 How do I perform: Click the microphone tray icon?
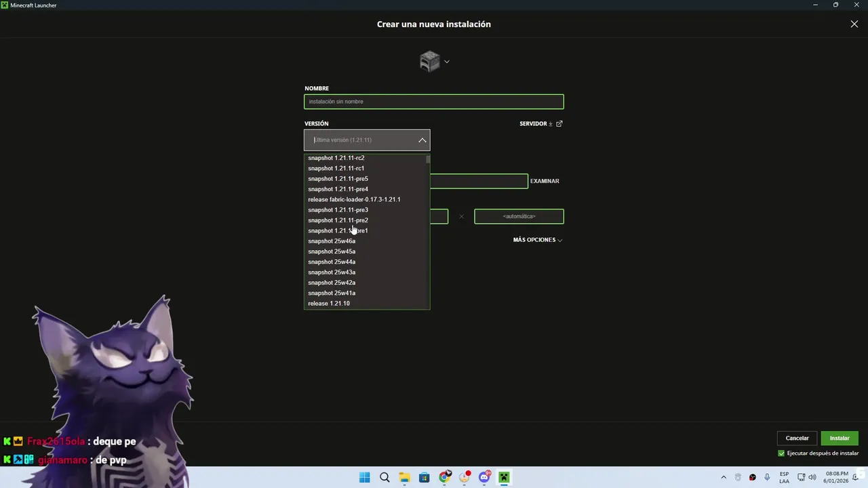[767, 477]
